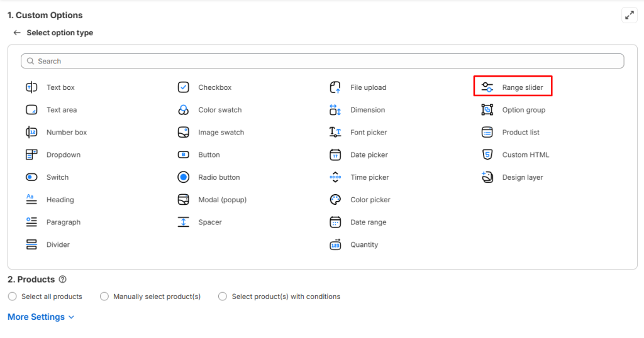Choose the Dropdown option type

point(63,155)
